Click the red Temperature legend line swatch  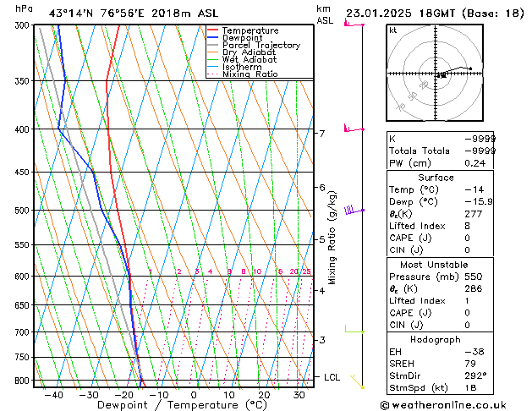(213, 30)
